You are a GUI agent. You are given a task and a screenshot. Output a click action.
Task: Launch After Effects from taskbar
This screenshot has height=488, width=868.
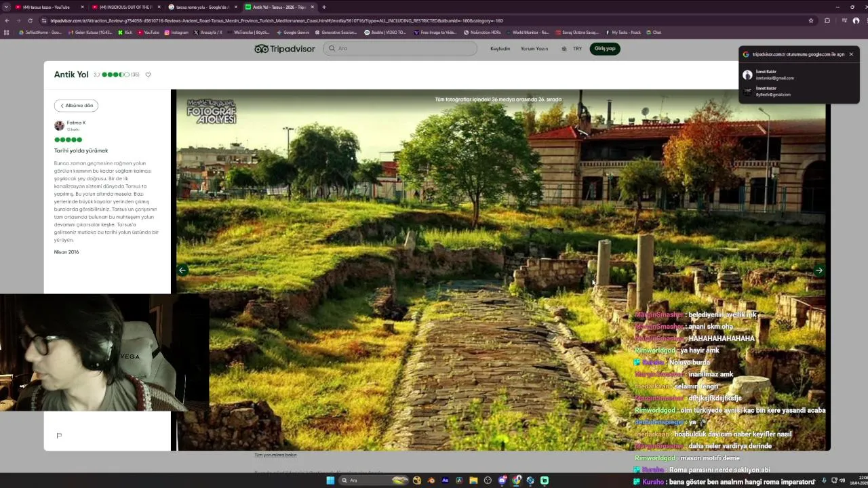click(x=445, y=481)
